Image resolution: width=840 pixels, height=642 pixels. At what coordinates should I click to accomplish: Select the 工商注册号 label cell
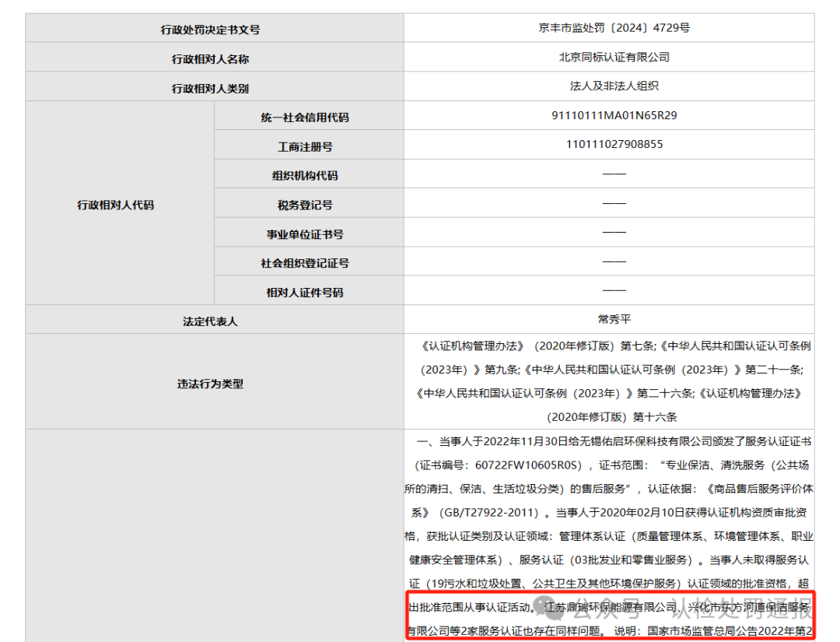point(308,145)
